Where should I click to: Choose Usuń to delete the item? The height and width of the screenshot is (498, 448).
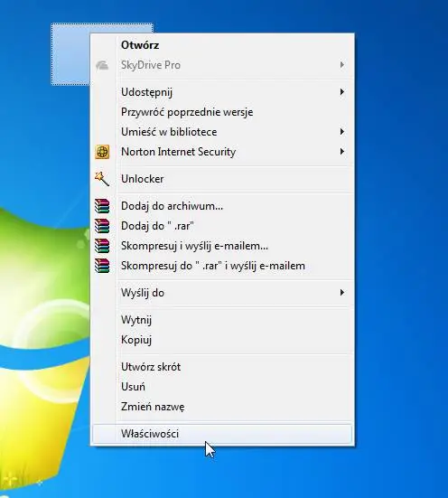pos(222,387)
